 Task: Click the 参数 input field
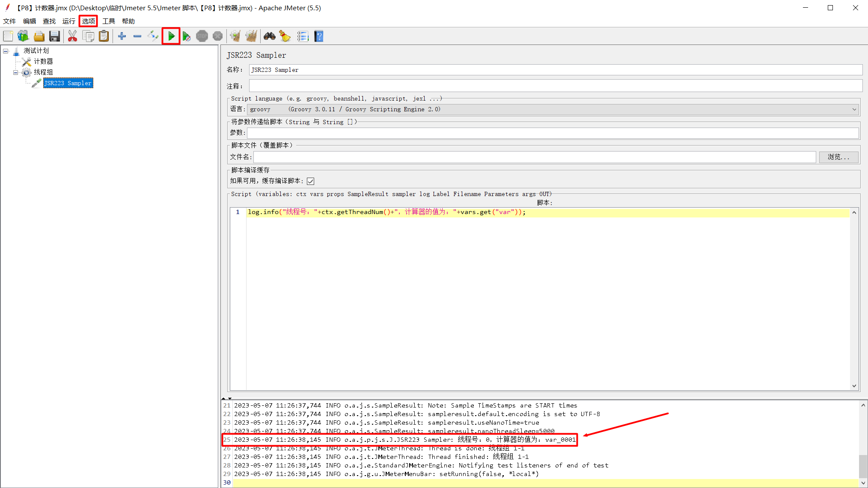coord(553,133)
